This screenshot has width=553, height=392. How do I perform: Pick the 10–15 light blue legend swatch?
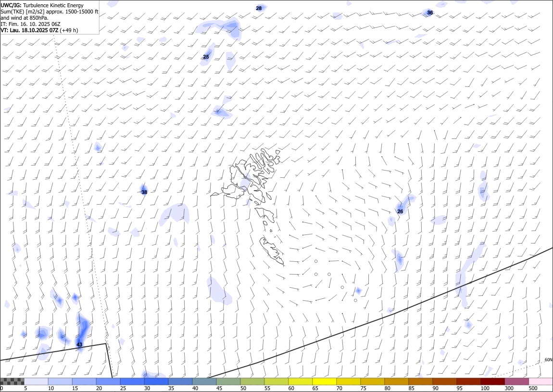60,381
